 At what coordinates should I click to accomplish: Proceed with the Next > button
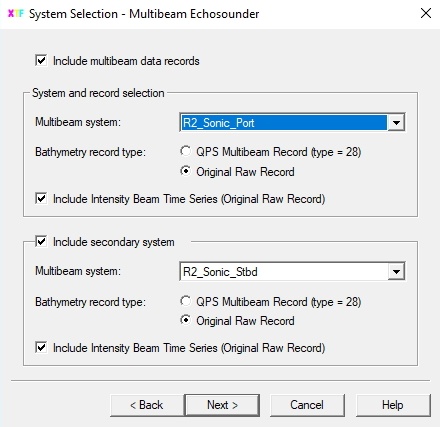pos(222,405)
